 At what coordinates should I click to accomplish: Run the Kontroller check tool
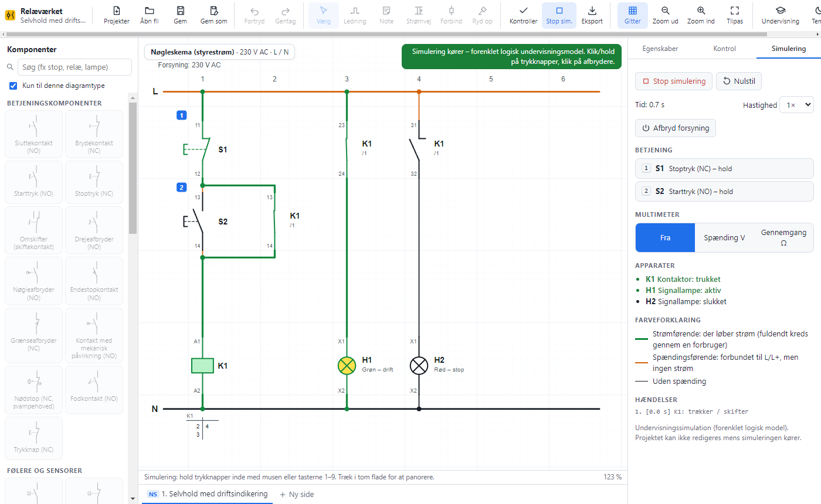point(524,15)
